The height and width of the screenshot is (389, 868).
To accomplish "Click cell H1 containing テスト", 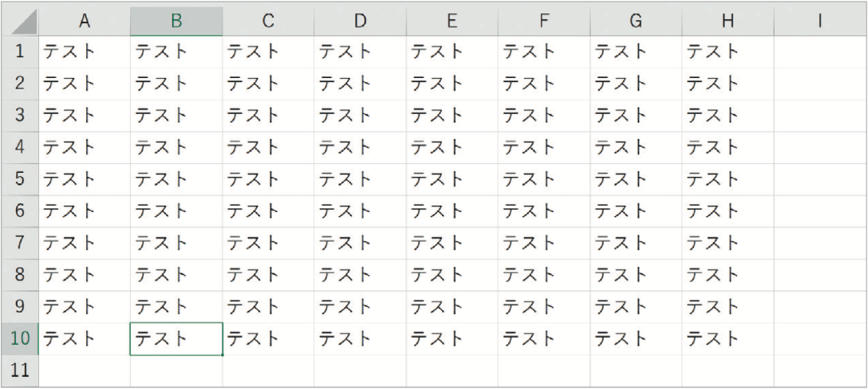I will pyautogui.click(x=727, y=52).
